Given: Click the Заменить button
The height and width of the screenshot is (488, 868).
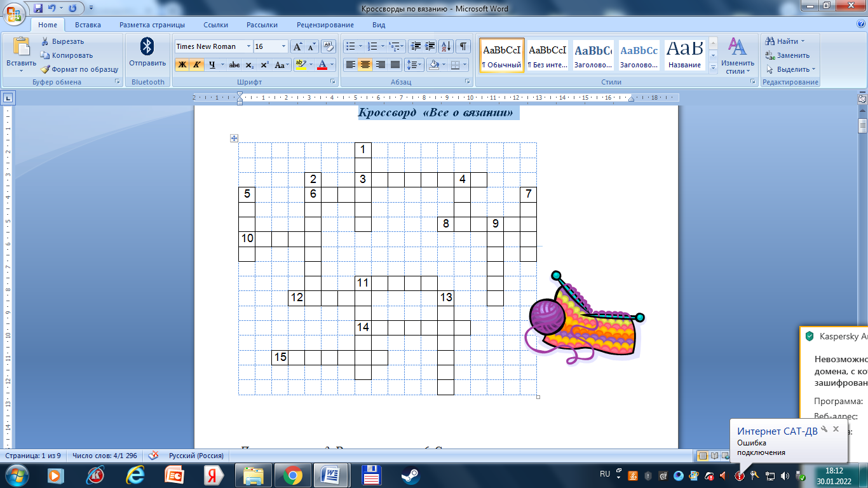Looking at the screenshot, I should tap(787, 55).
